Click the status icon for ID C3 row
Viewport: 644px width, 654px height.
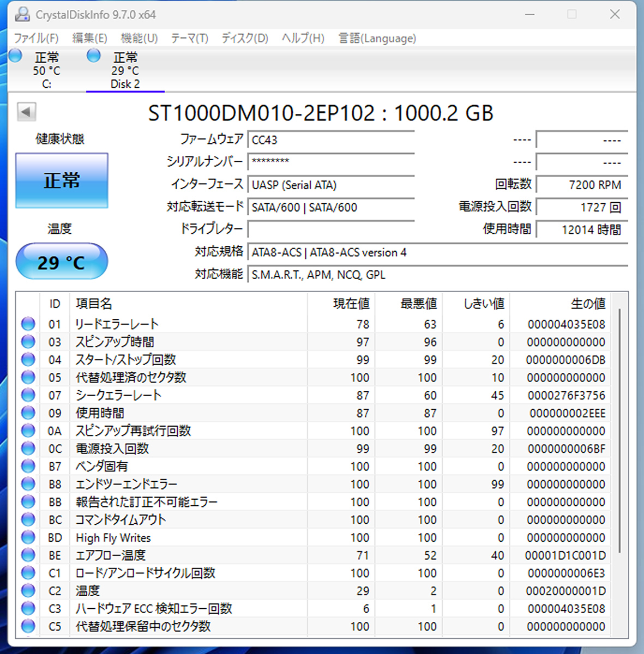click(x=28, y=609)
